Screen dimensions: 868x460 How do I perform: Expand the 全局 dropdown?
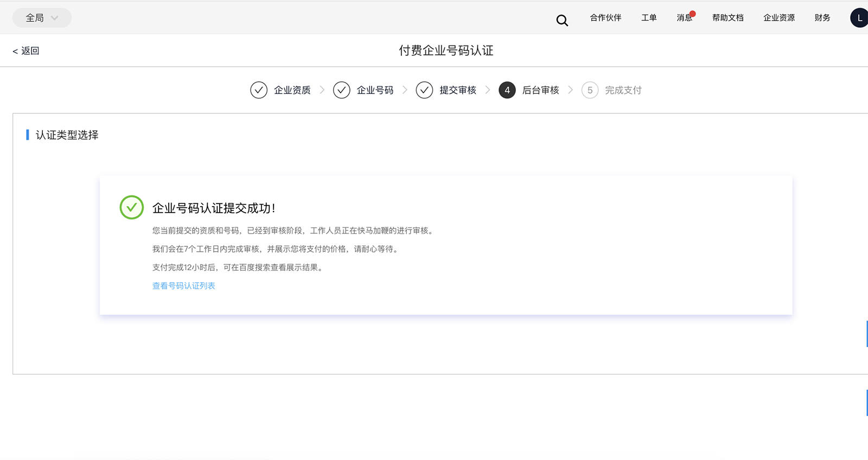tap(42, 18)
